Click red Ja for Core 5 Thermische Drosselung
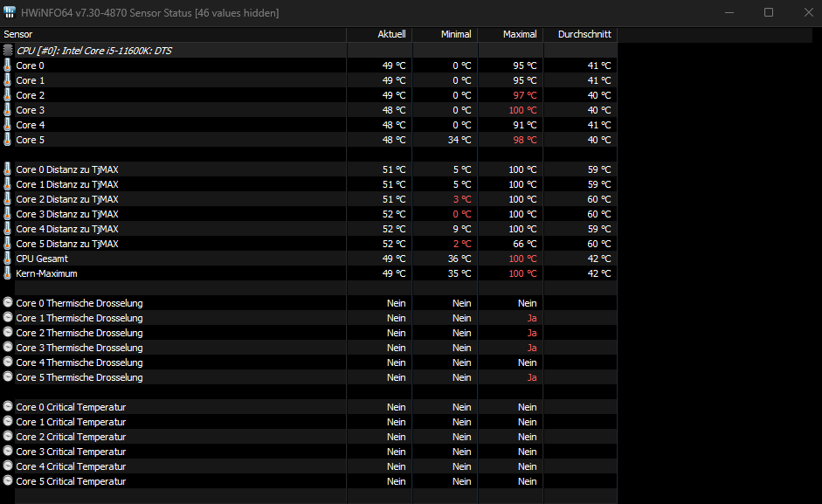822x504 pixels. (532, 377)
